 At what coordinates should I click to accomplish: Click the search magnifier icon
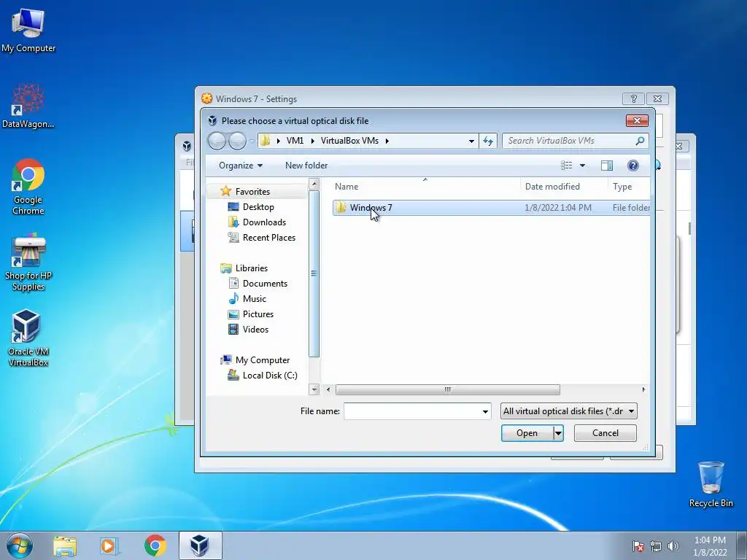click(x=640, y=141)
